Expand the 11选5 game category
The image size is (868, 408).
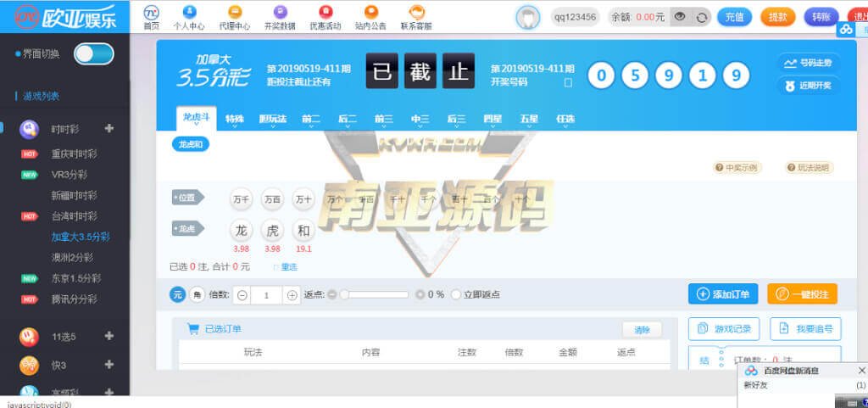[x=108, y=336]
